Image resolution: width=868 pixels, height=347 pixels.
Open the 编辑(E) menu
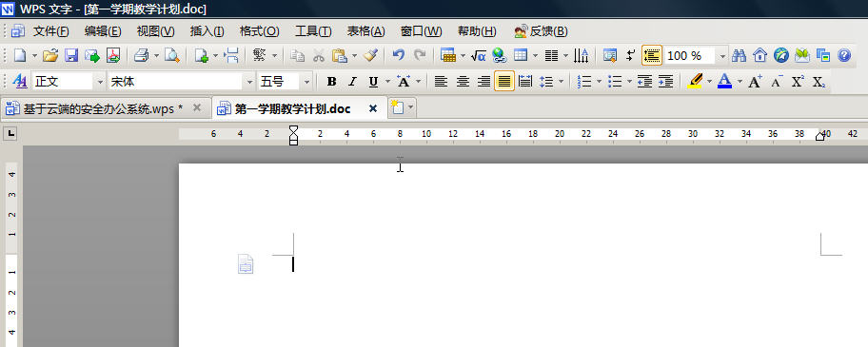click(x=103, y=31)
